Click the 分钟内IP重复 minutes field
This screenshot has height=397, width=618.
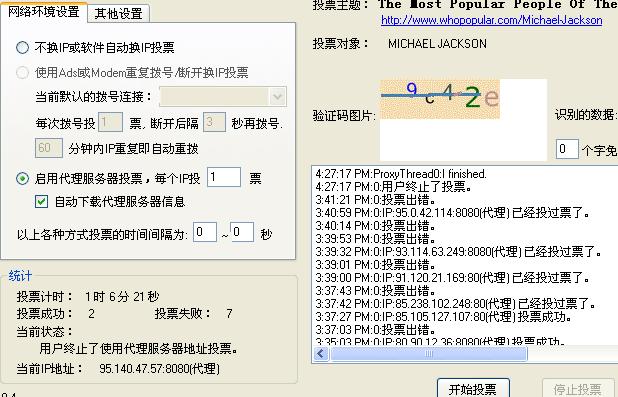(x=49, y=148)
